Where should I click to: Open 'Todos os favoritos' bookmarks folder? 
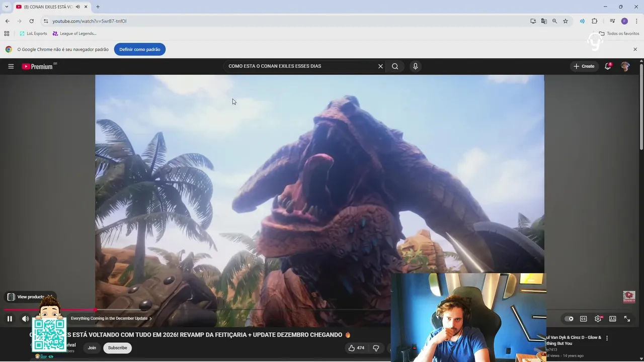[x=619, y=34]
